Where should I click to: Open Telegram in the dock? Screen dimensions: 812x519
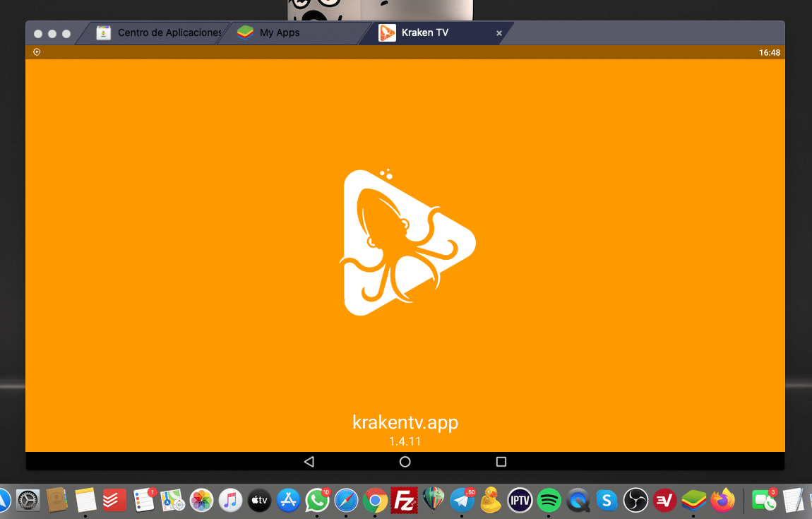(x=462, y=501)
